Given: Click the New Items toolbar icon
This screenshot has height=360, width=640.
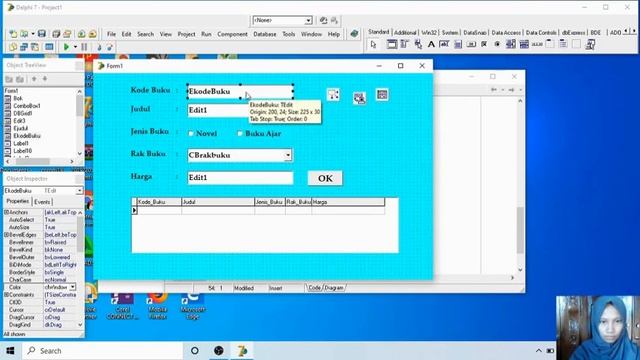Looking at the screenshot, I should (13, 34).
